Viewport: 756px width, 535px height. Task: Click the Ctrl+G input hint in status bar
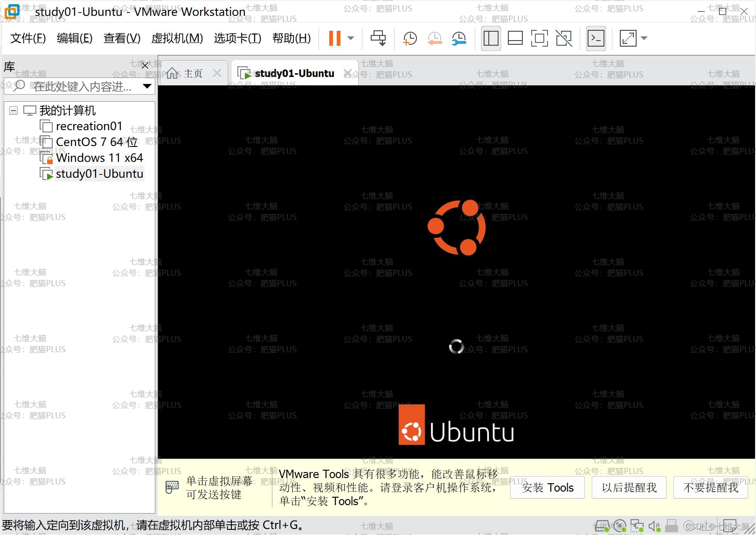pos(153,525)
